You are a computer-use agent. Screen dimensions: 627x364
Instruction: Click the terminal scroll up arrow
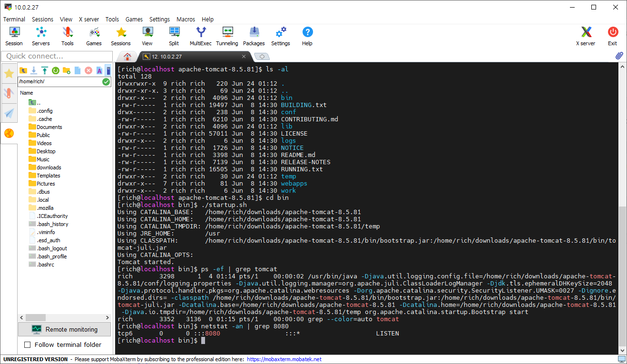pyautogui.click(x=623, y=67)
